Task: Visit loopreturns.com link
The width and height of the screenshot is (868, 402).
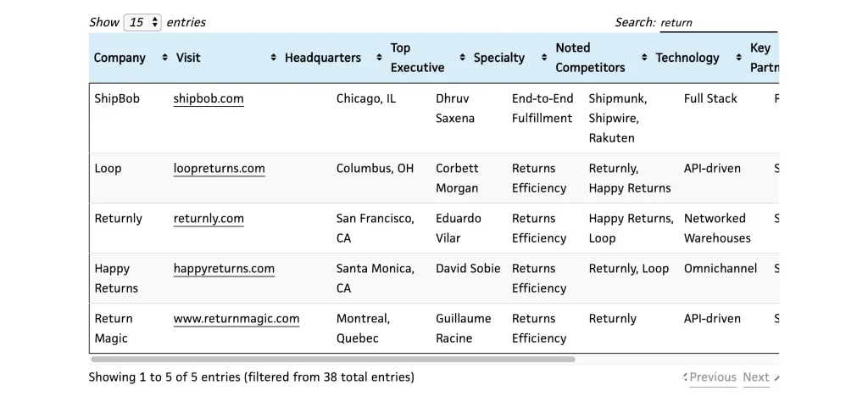Action: coord(220,168)
